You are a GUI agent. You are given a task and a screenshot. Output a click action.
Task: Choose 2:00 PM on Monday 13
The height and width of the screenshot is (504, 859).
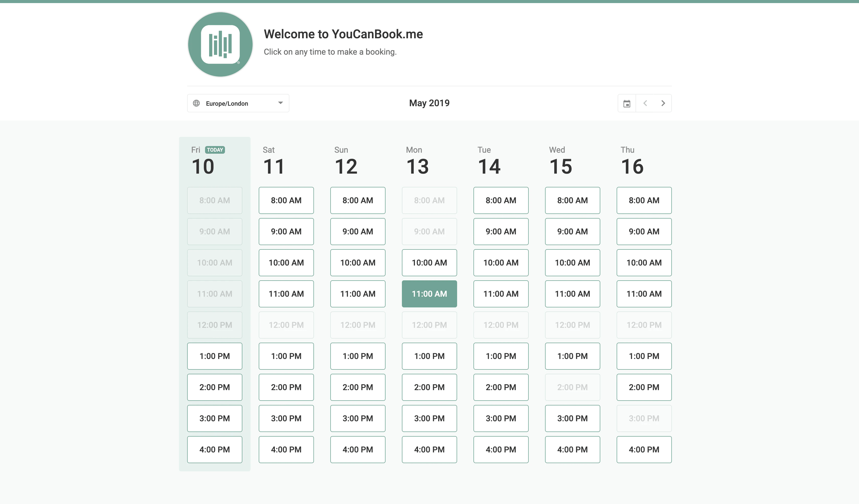[429, 387]
